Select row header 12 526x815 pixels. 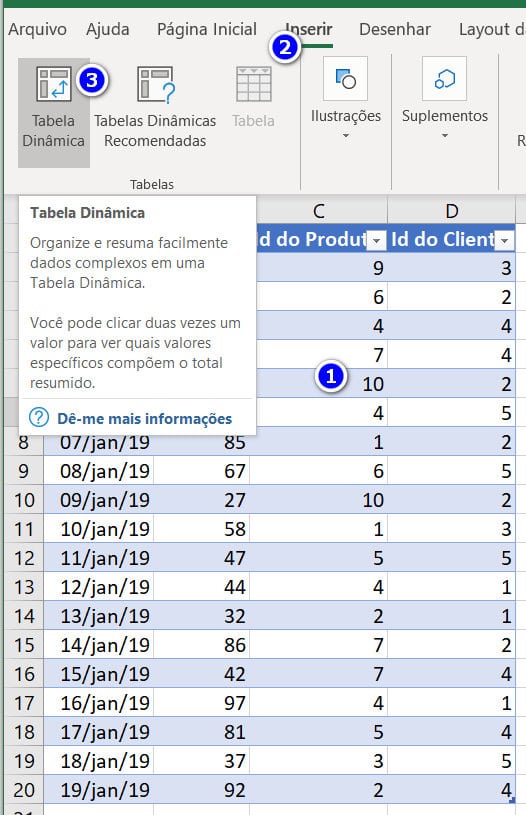click(x=24, y=558)
